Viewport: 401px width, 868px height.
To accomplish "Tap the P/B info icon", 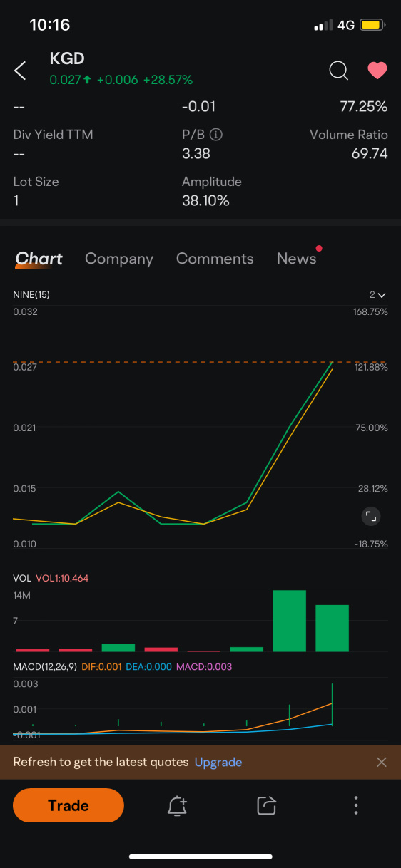I will coord(216,134).
